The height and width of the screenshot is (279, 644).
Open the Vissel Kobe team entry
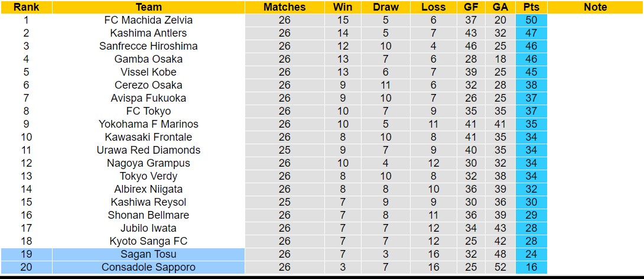pyautogui.click(x=148, y=72)
